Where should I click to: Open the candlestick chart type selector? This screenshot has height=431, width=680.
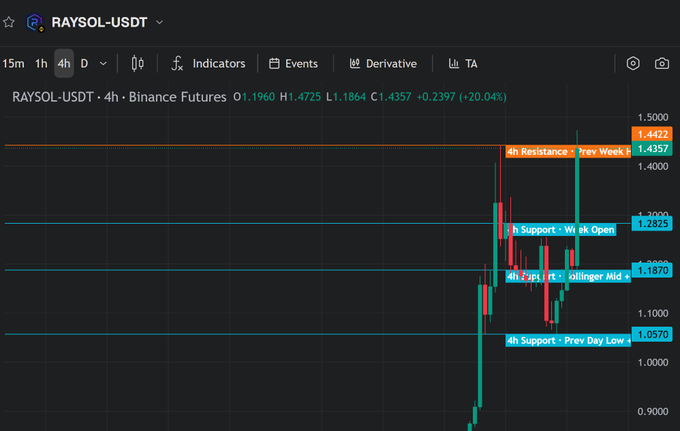click(137, 64)
